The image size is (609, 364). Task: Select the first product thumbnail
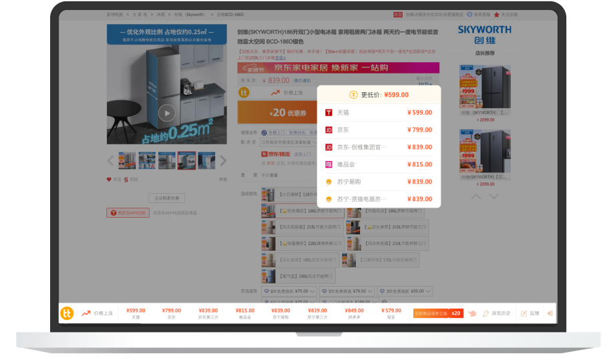pyautogui.click(x=127, y=160)
